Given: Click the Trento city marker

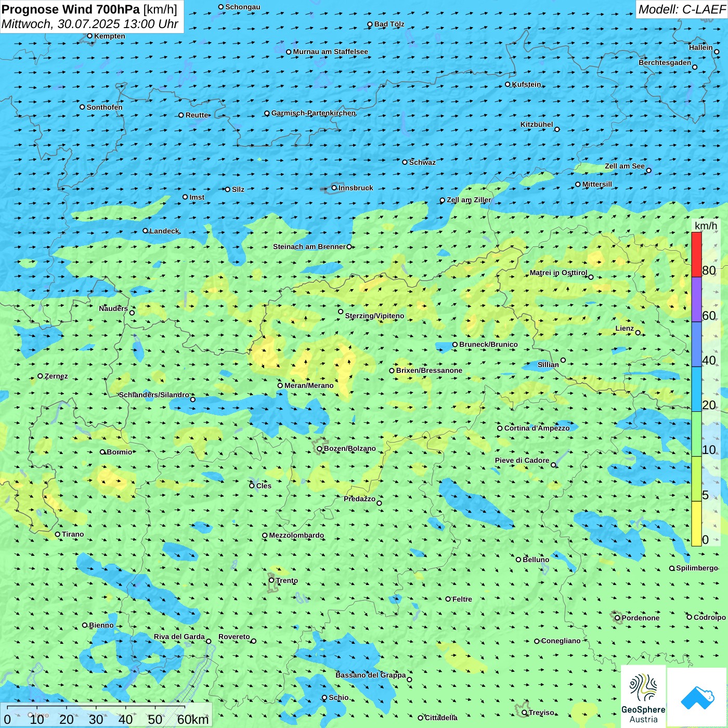Looking at the screenshot, I should [271, 580].
